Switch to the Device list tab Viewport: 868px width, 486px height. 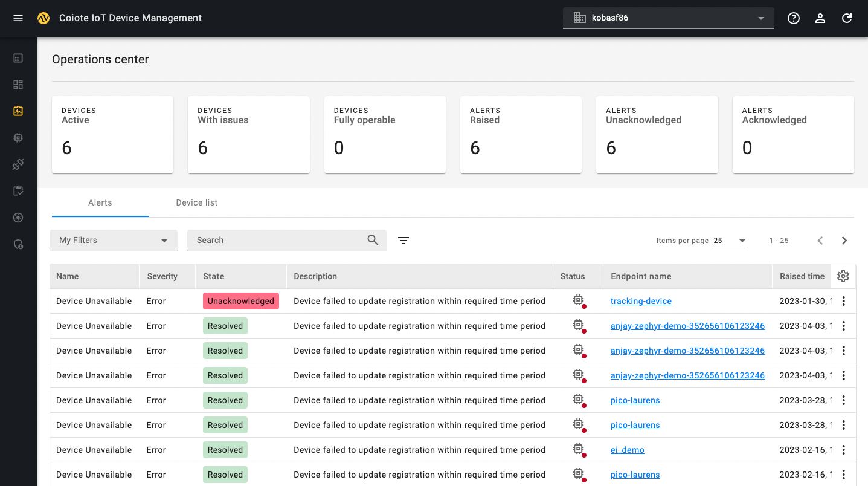(197, 202)
